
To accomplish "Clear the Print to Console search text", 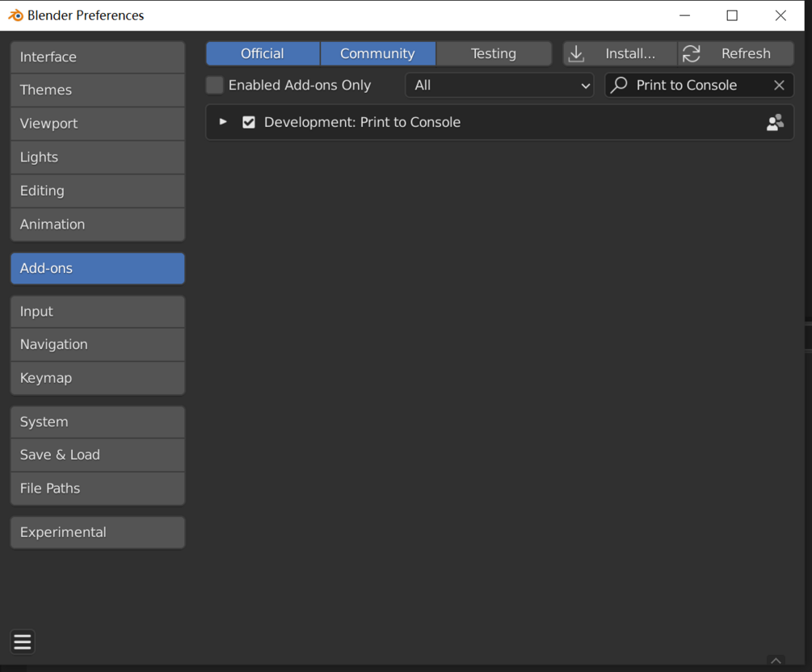I will [779, 86].
